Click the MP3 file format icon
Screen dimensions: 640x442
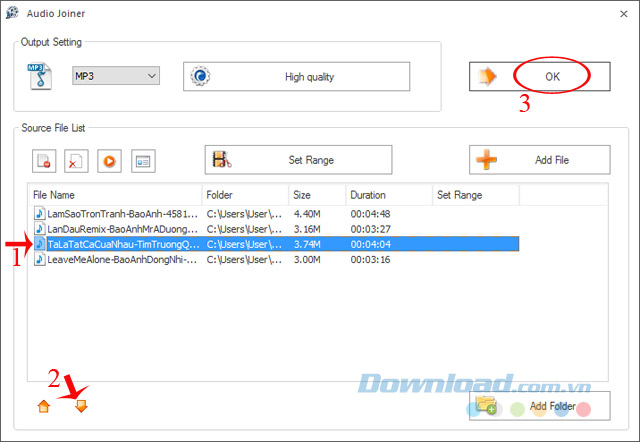pos(40,76)
